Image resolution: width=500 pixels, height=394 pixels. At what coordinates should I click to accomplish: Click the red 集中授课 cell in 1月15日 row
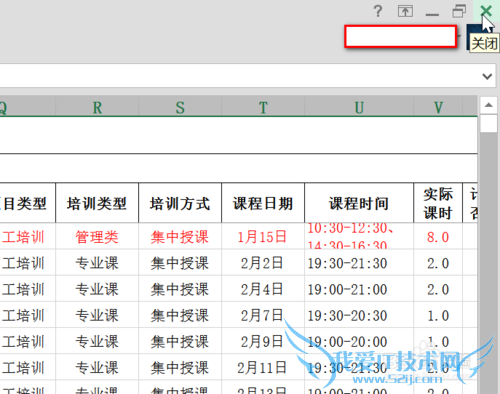click(180, 236)
